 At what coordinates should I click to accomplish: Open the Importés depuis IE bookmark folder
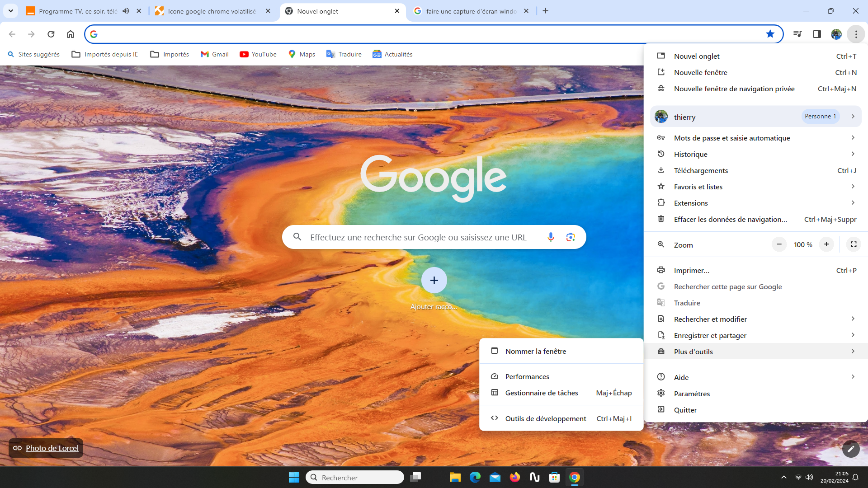coord(105,54)
